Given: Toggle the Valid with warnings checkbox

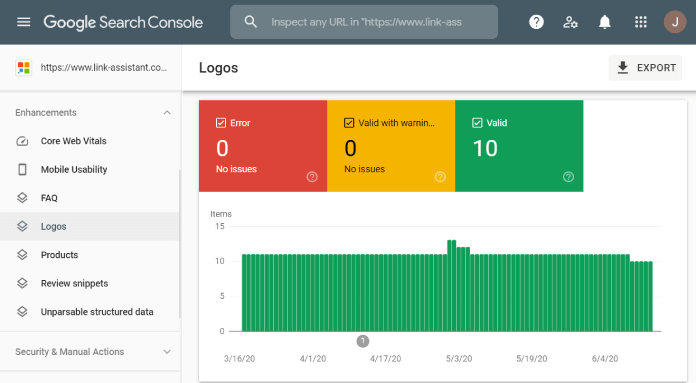Looking at the screenshot, I should pos(349,123).
